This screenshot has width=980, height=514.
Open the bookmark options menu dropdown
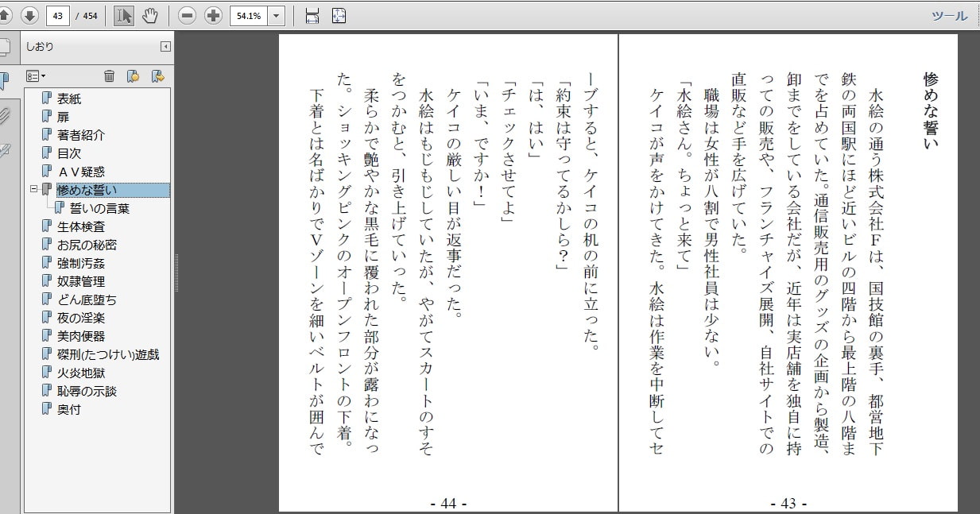[35, 76]
